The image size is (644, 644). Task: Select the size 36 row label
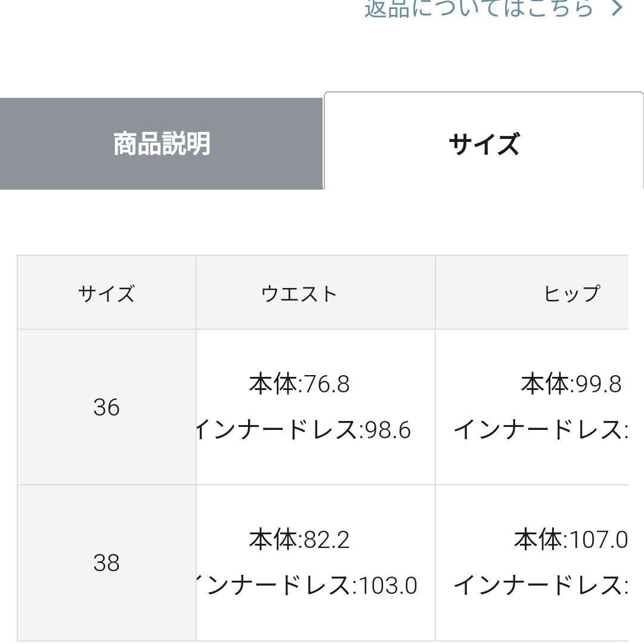point(106,407)
